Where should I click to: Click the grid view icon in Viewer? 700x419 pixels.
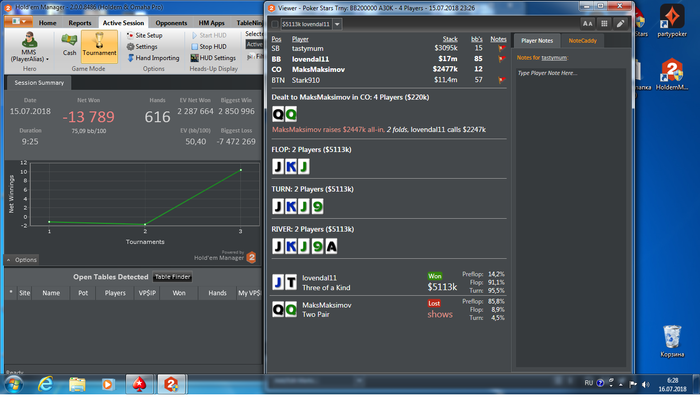click(604, 24)
